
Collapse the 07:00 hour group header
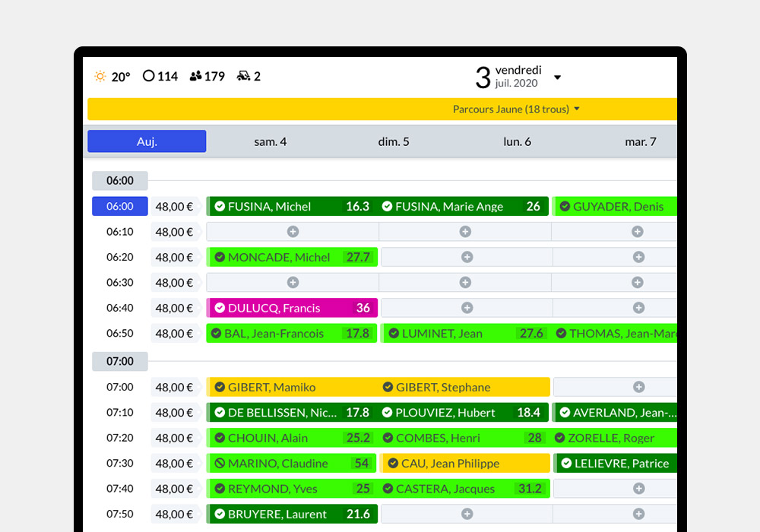click(x=120, y=362)
